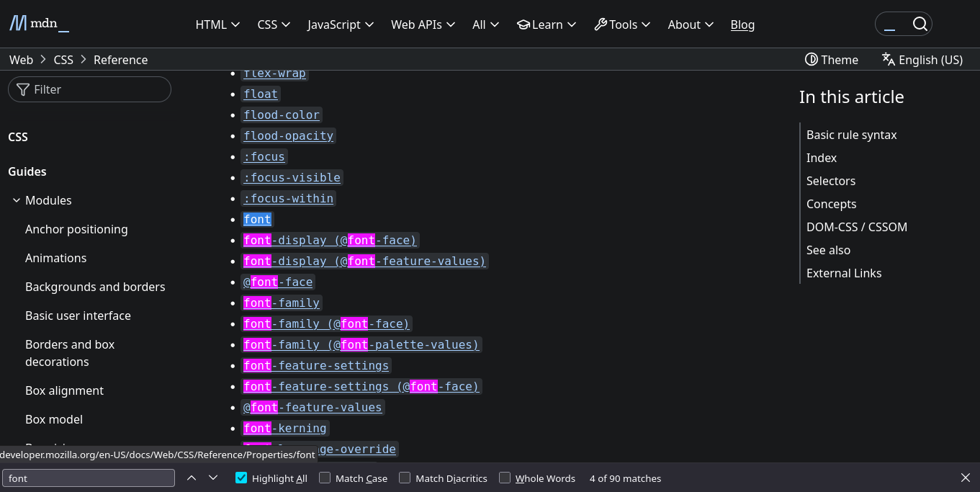Select Anchor positioning in sidebar
This screenshot has width=980, height=492.
pos(76,229)
